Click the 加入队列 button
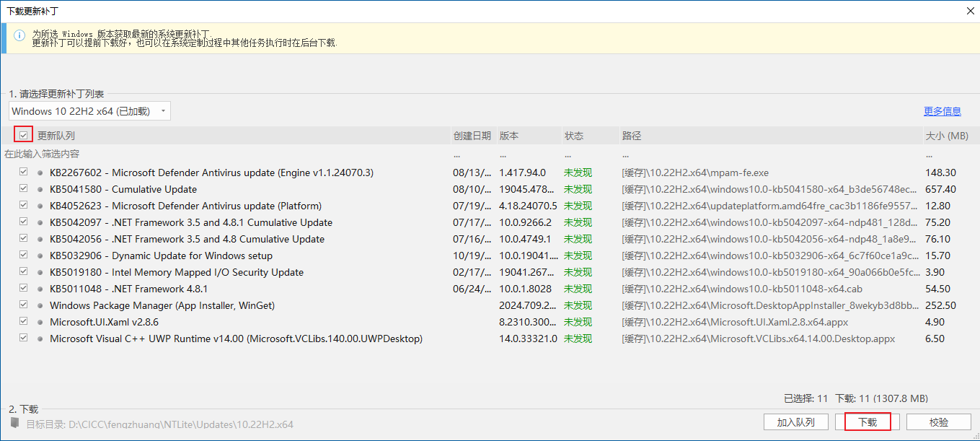 (795, 422)
